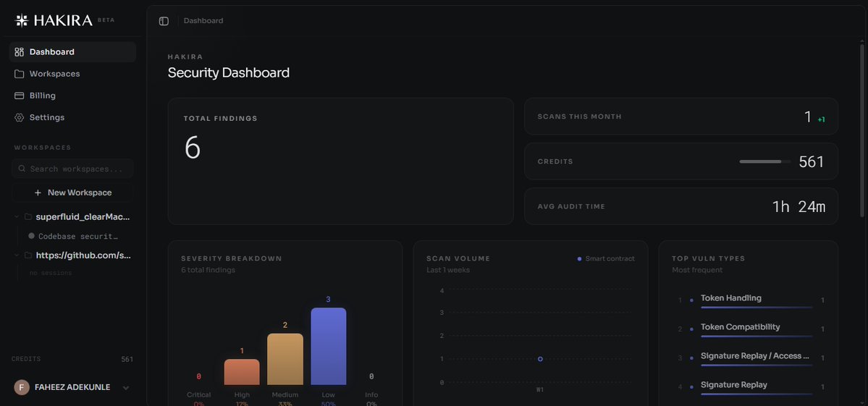Click the Smart contract legend dot
Image resolution: width=868 pixels, height=406 pixels.
pos(580,259)
